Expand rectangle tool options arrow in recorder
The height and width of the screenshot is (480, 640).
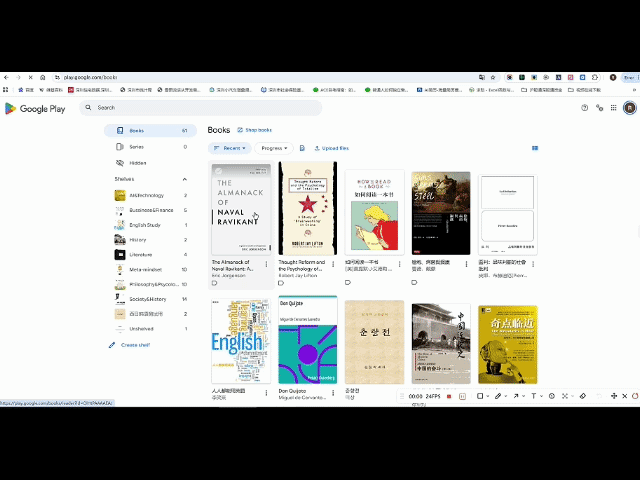[488, 396]
